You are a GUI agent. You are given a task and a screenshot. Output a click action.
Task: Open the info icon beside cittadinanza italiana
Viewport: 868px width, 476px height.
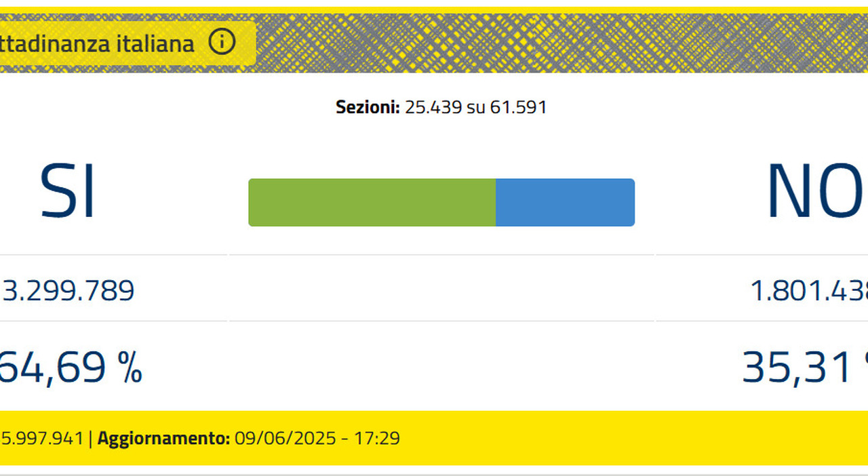pos(222,43)
